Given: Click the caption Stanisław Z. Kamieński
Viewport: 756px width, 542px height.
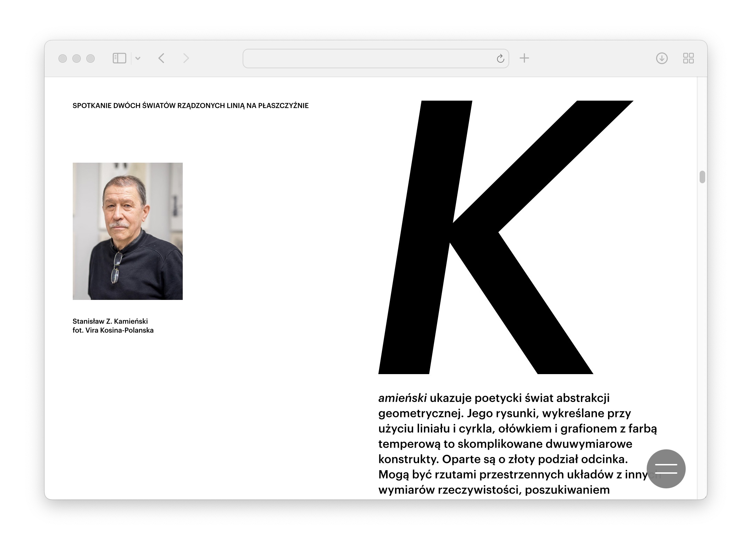Looking at the screenshot, I should tap(110, 321).
